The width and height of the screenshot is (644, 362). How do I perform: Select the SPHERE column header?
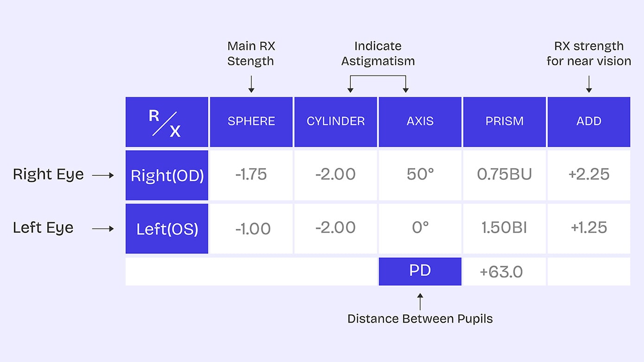pyautogui.click(x=251, y=121)
